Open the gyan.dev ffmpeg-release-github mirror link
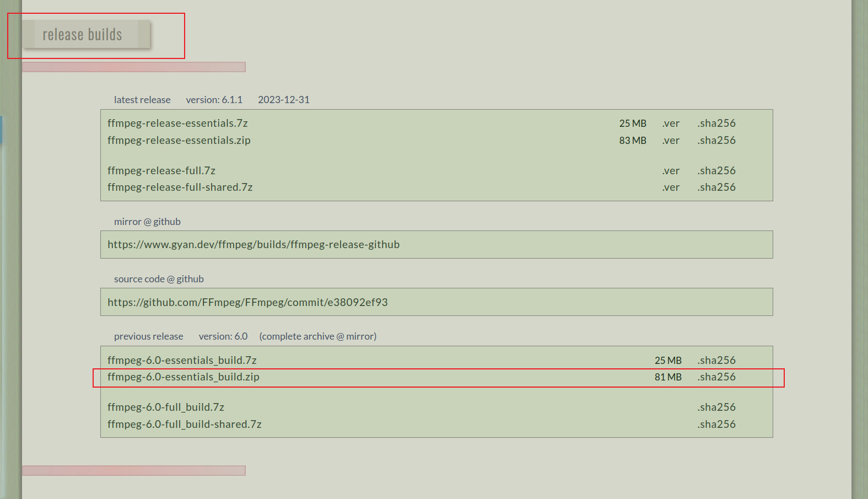This screenshot has height=499, width=868. (x=254, y=244)
